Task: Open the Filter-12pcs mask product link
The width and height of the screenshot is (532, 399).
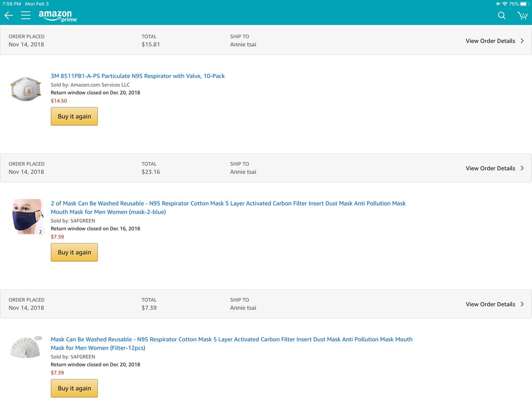Action: pyautogui.click(x=231, y=344)
